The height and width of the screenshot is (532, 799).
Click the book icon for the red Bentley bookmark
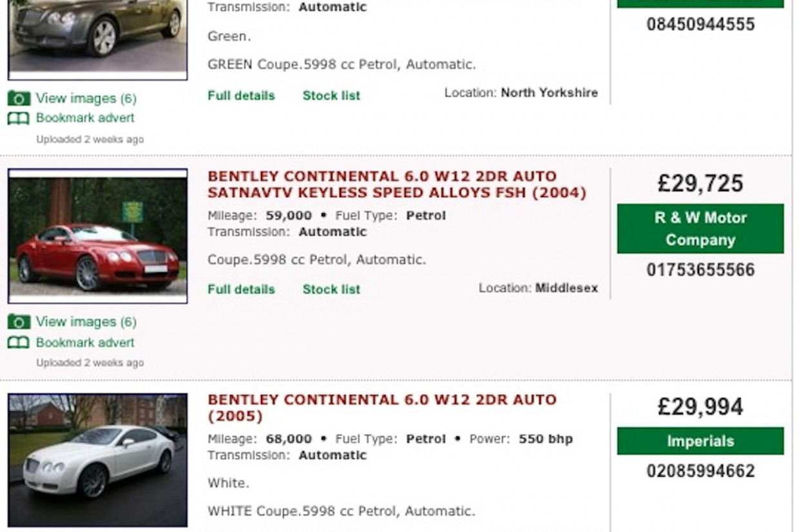(x=19, y=343)
